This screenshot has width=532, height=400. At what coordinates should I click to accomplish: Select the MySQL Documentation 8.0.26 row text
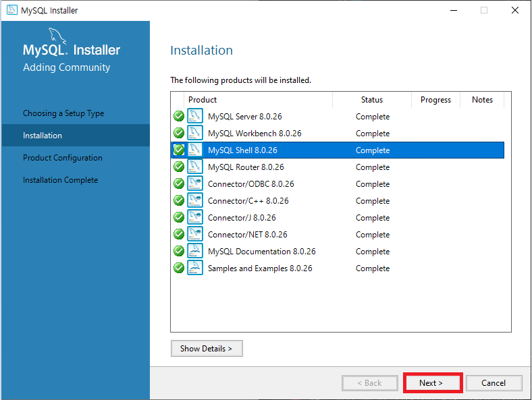click(x=262, y=252)
